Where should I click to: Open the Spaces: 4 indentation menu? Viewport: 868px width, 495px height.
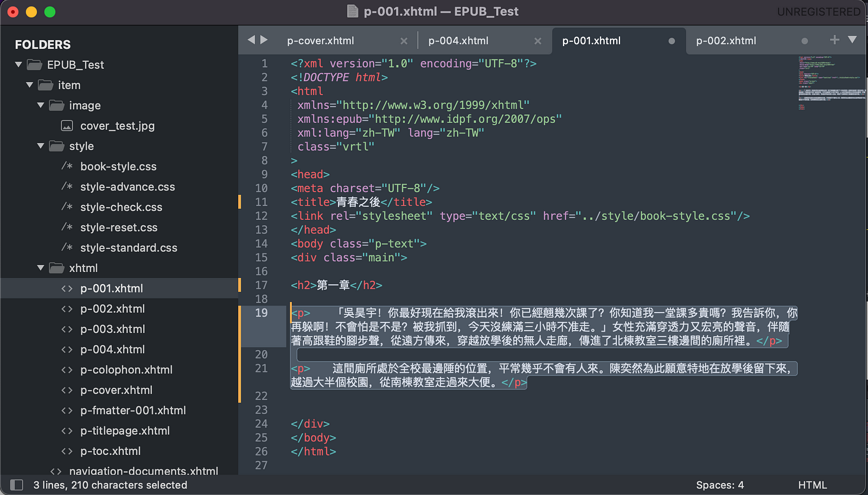coord(720,485)
